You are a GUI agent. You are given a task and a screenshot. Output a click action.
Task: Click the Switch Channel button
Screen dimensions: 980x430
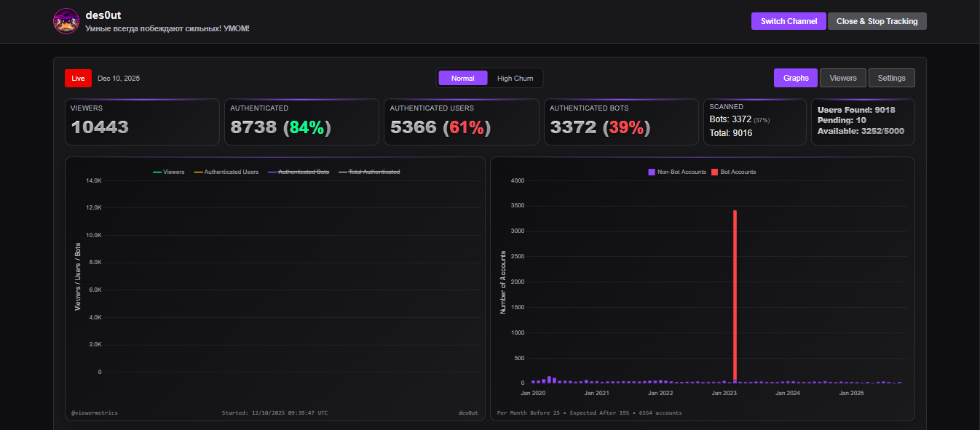pyautogui.click(x=789, y=21)
